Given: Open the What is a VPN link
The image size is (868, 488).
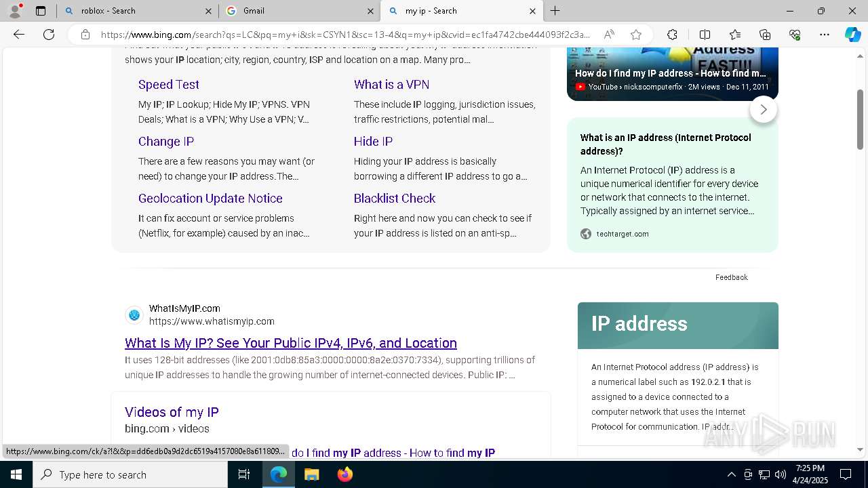Looking at the screenshot, I should (391, 85).
